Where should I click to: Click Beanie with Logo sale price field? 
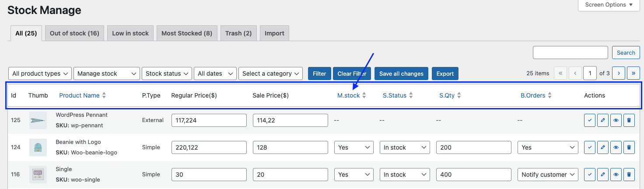[x=290, y=147]
